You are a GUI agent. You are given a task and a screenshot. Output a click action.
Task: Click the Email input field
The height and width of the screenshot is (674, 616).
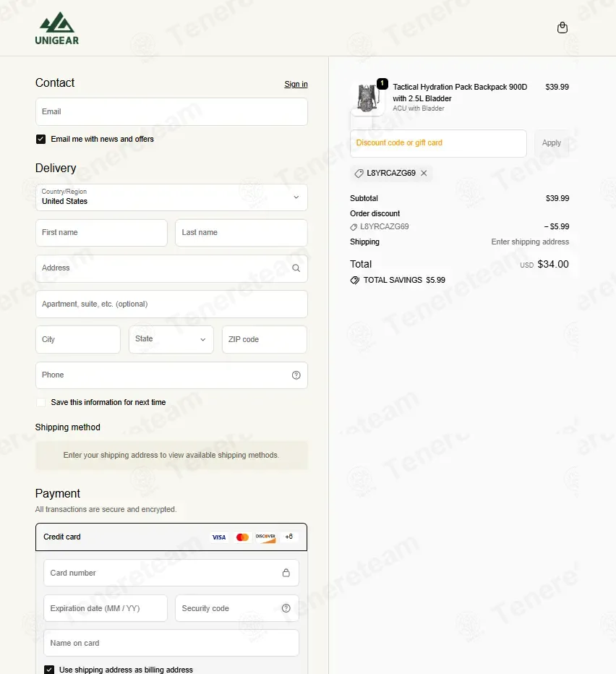coord(171,112)
